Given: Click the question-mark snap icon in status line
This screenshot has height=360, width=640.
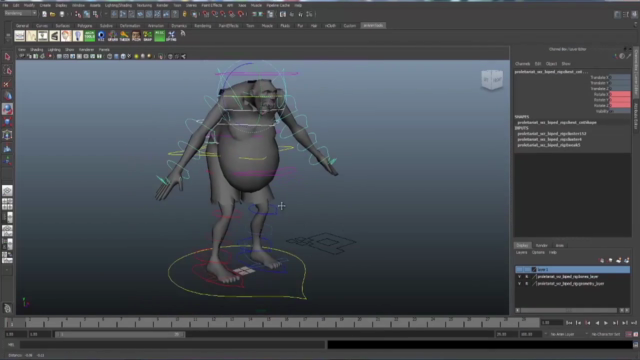Looking at the screenshot, I should tap(175, 14).
